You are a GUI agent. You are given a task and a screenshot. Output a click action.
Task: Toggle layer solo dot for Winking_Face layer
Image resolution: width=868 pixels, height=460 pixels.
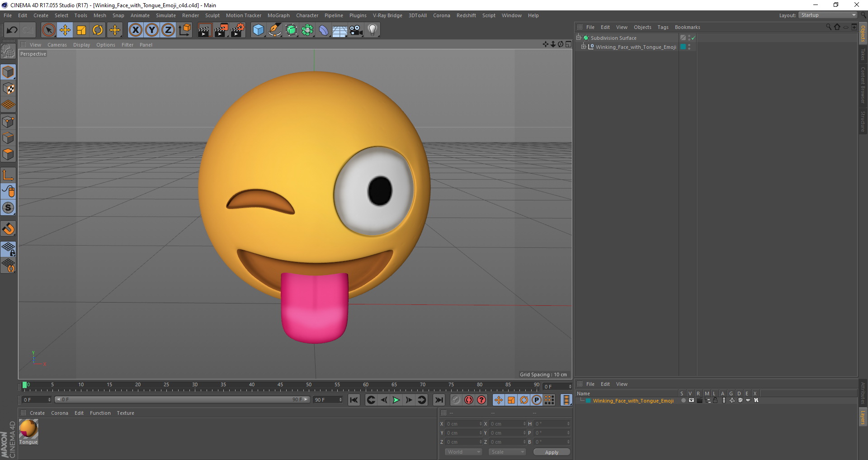[683, 400]
